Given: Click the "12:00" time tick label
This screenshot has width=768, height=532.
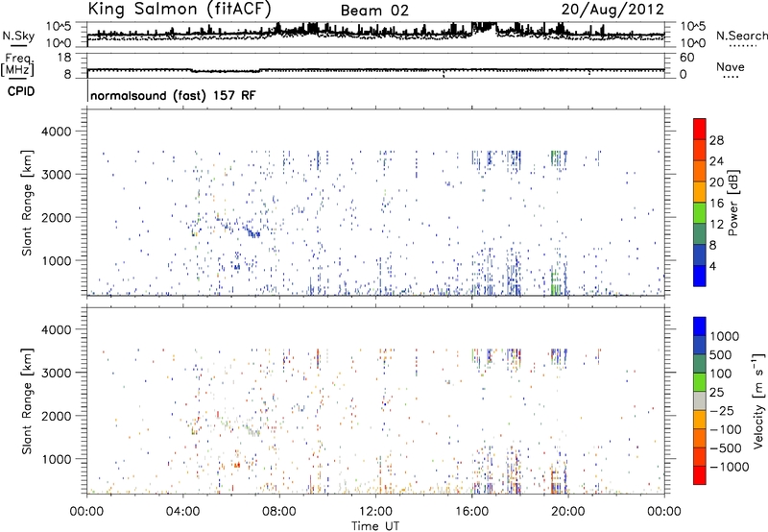Looking at the screenshot, I should [375, 512].
